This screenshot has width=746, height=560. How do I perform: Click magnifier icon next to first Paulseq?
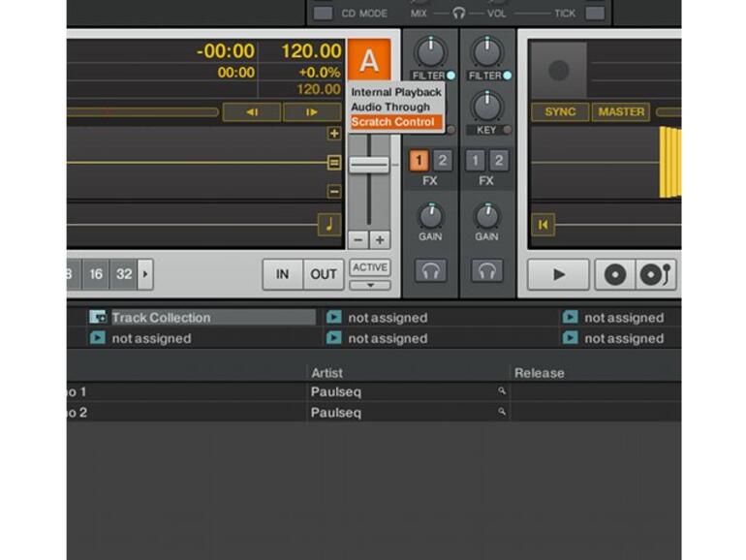[502, 391]
